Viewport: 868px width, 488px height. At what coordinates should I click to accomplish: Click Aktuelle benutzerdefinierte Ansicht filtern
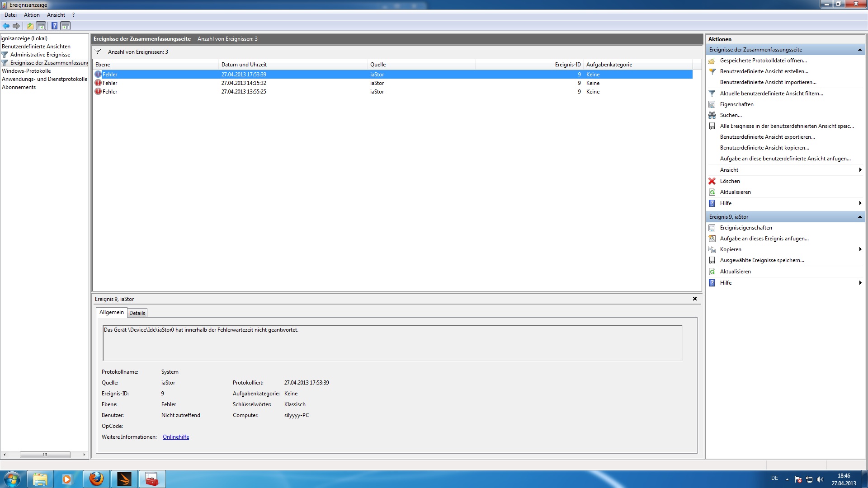point(771,94)
